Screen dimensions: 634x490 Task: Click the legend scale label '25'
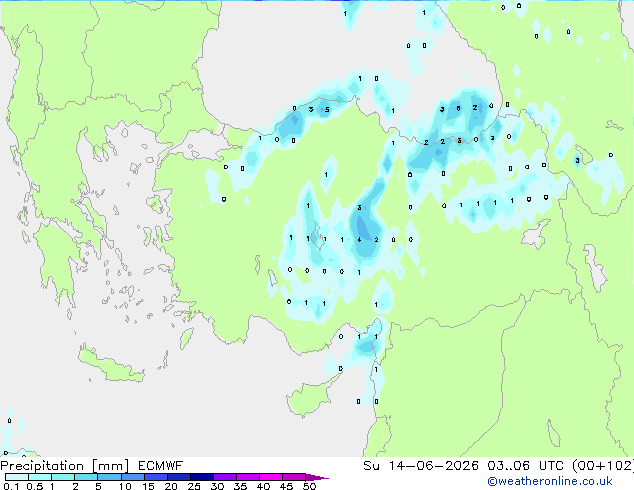pyautogui.click(x=194, y=486)
